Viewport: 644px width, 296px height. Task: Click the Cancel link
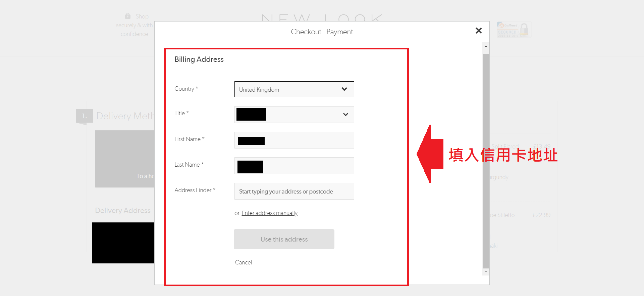click(243, 262)
